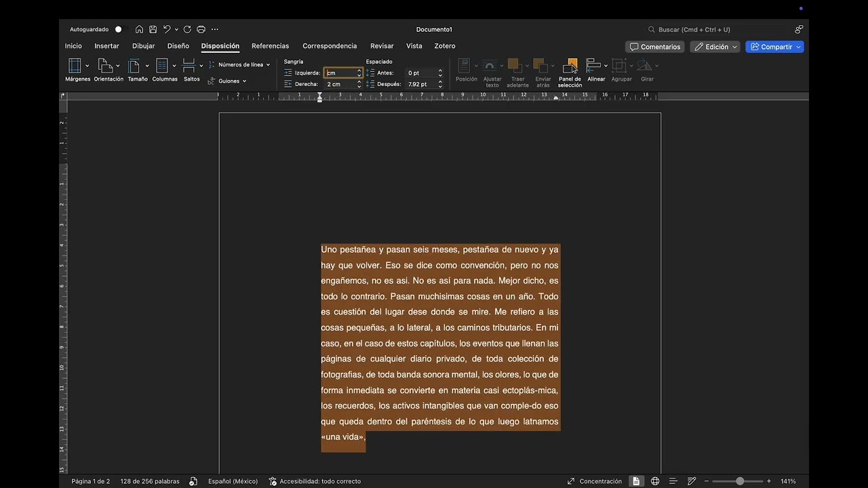Click the Agrupar objects icon

[x=619, y=65]
